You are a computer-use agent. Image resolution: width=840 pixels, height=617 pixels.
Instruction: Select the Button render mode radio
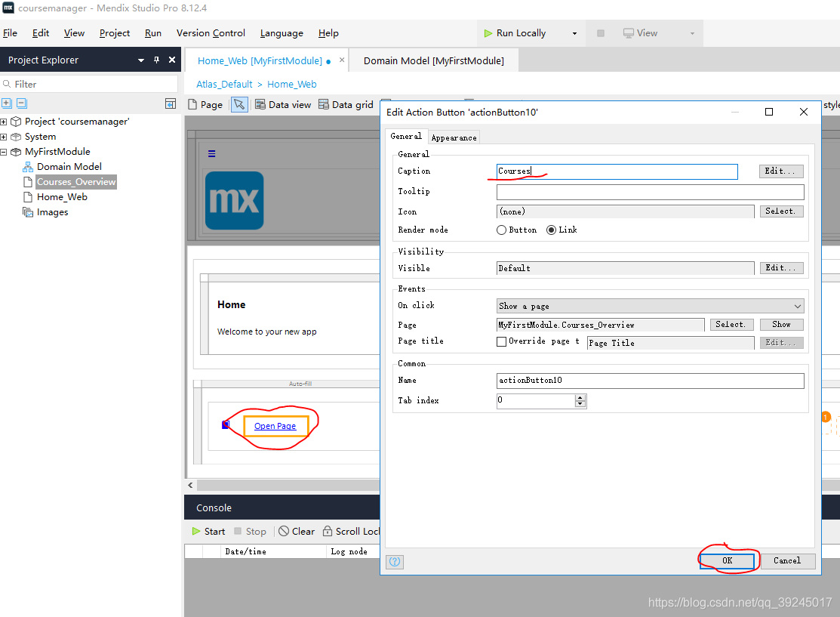[502, 230]
